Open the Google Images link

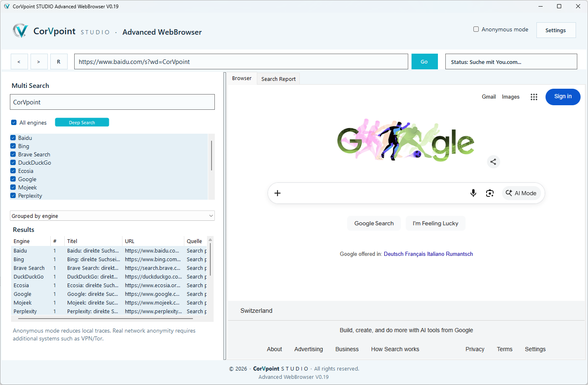tap(510, 97)
